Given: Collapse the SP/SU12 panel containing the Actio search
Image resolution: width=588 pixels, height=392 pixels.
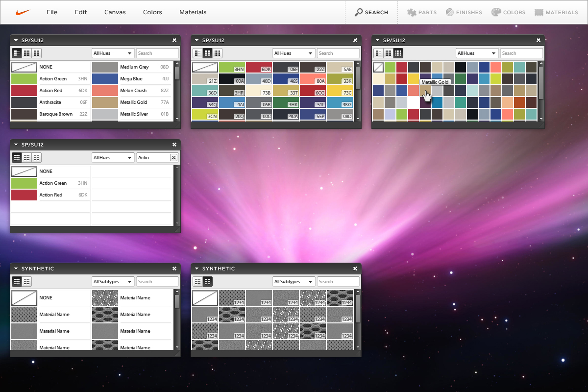Looking at the screenshot, I should pyautogui.click(x=16, y=145).
